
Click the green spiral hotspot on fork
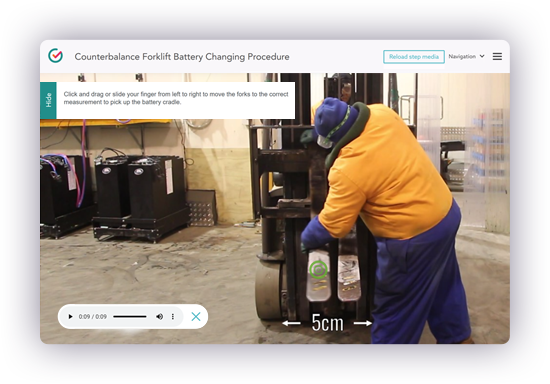pyautogui.click(x=318, y=270)
